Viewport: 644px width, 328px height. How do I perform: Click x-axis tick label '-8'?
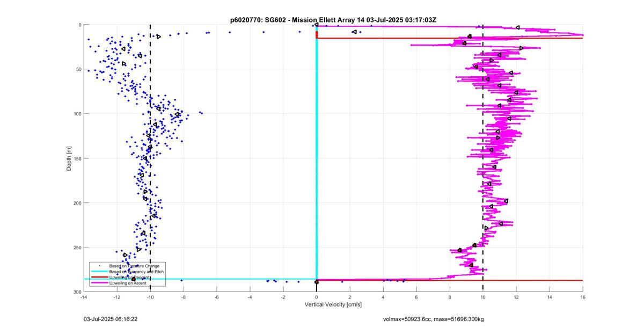183,296
